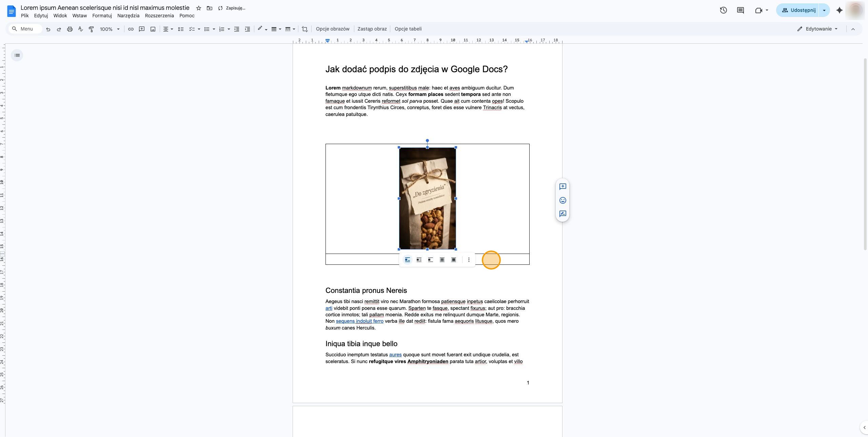Star this document
The image size is (868, 437).
tap(199, 8)
